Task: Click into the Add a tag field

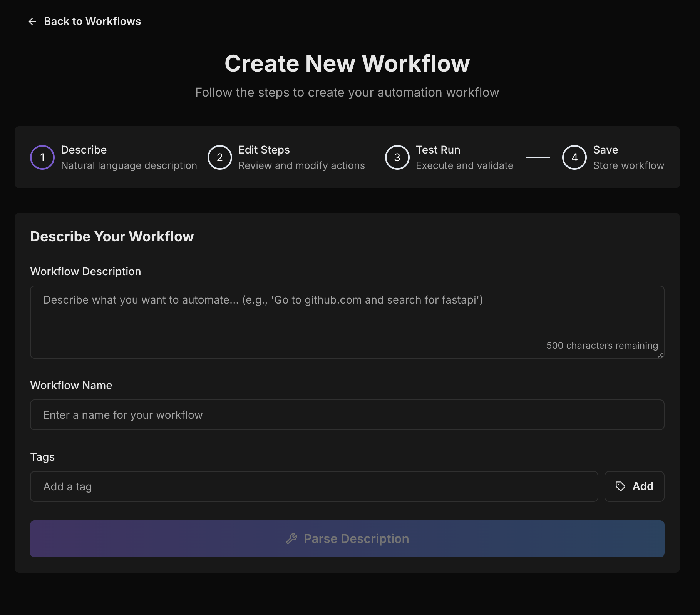Action: 314,486
